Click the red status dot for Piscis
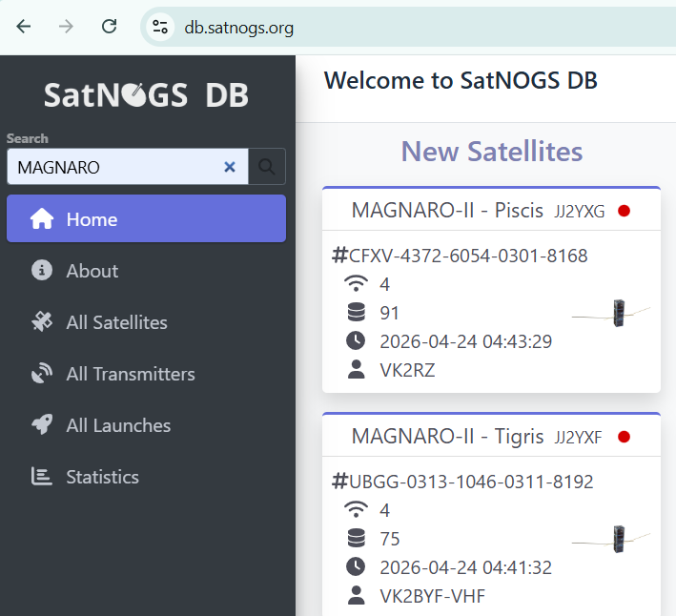 [x=625, y=211]
